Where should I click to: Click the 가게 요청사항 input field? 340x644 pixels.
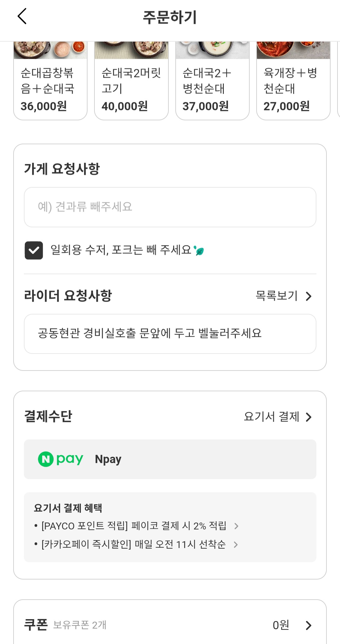(170, 207)
